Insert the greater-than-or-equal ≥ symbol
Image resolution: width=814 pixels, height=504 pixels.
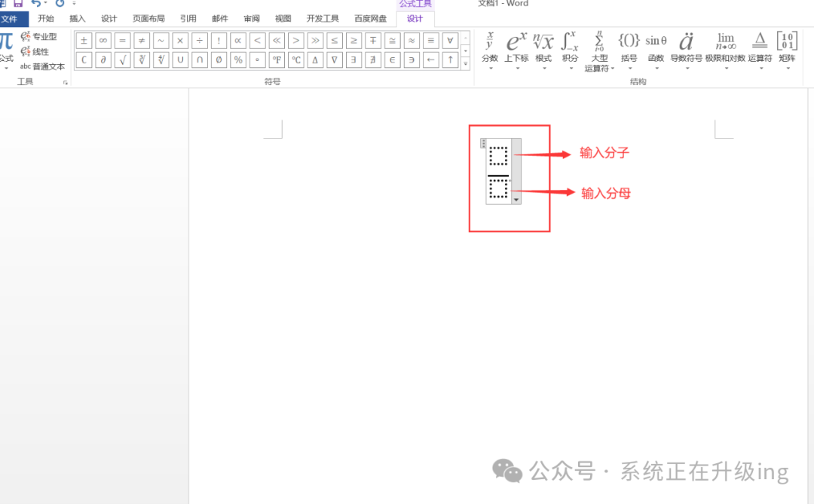(x=353, y=41)
